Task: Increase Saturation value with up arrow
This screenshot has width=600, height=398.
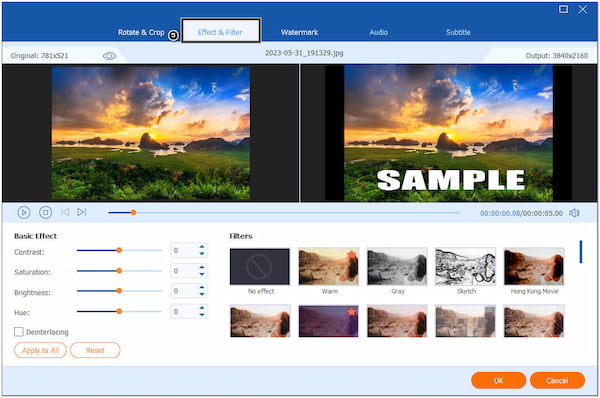Action: pos(202,268)
